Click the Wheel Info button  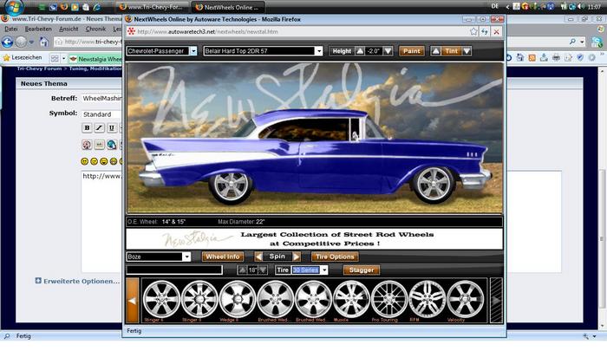point(223,257)
